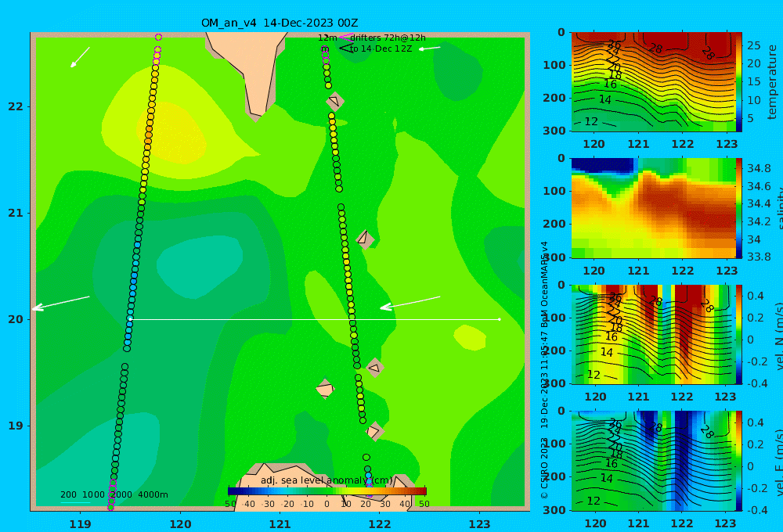Click the black arrowhead beside "to 14 Dec 12Z"
783x532 pixels.
(345, 49)
